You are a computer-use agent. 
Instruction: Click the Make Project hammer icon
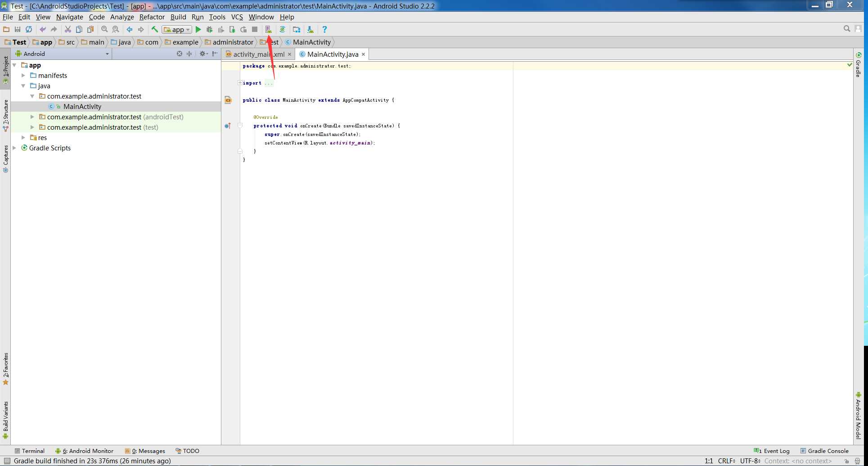[154, 30]
